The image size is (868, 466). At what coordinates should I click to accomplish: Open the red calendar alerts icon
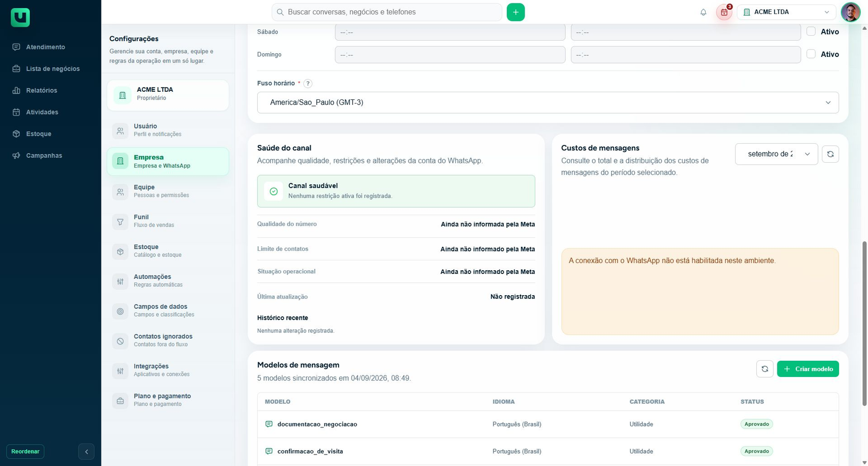724,12
